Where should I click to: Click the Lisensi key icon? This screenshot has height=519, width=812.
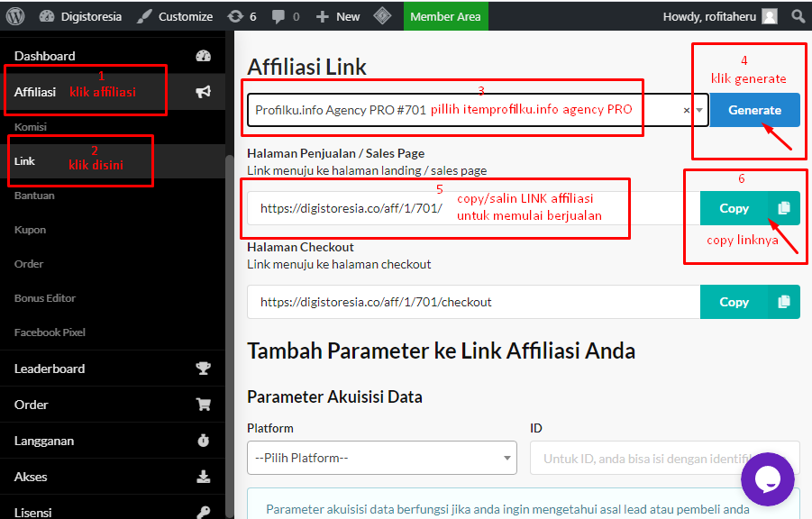point(204,513)
